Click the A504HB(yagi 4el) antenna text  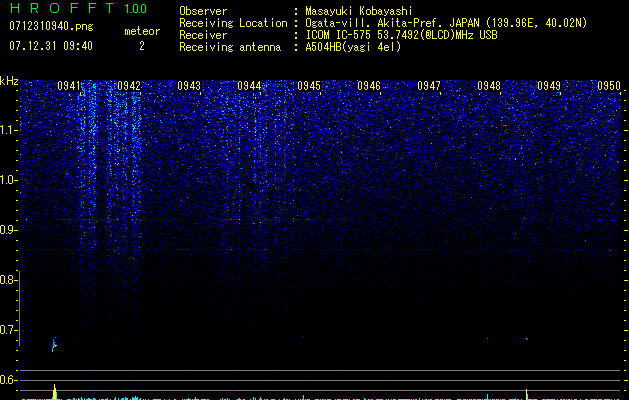[353, 47]
